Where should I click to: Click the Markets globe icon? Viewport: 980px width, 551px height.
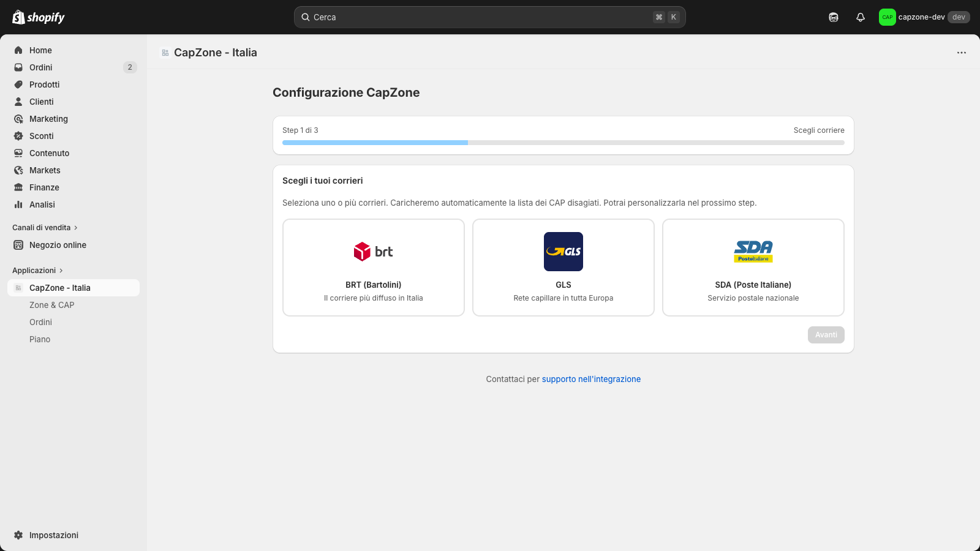(18, 170)
